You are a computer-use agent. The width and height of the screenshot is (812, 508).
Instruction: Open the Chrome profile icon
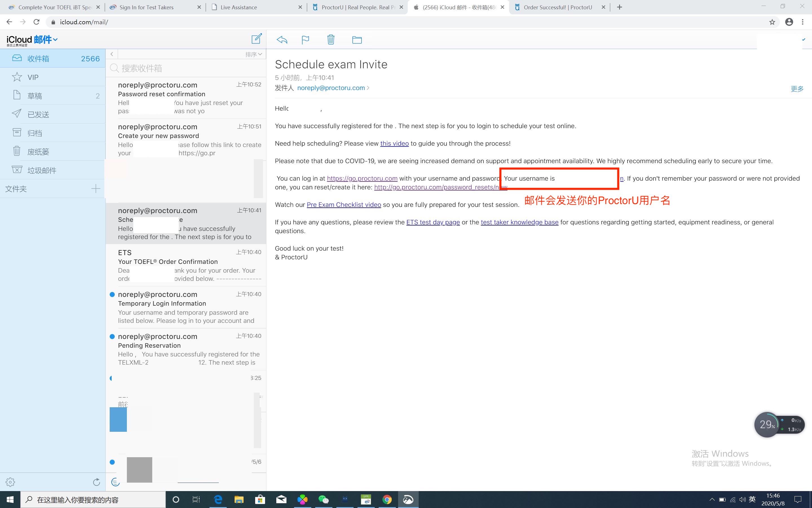(x=789, y=22)
